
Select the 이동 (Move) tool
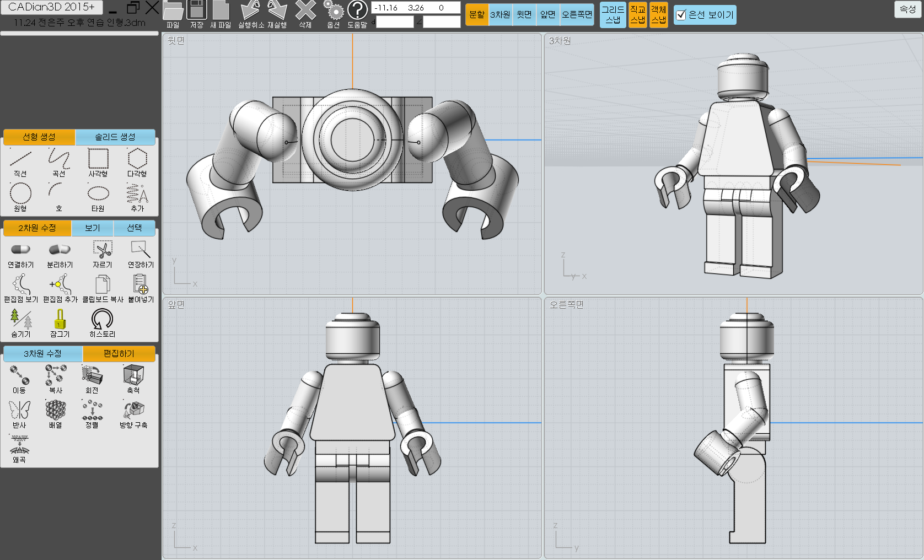pyautogui.click(x=19, y=375)
